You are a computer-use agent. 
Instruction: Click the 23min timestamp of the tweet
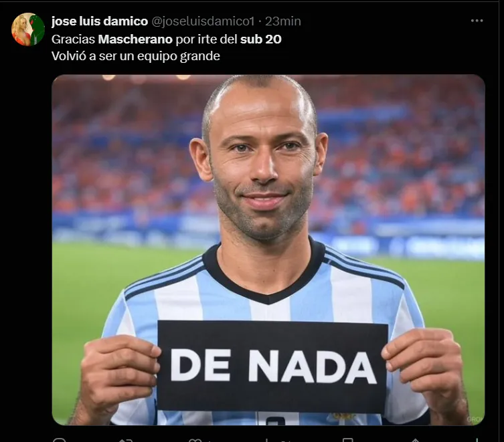click(283, 21)
